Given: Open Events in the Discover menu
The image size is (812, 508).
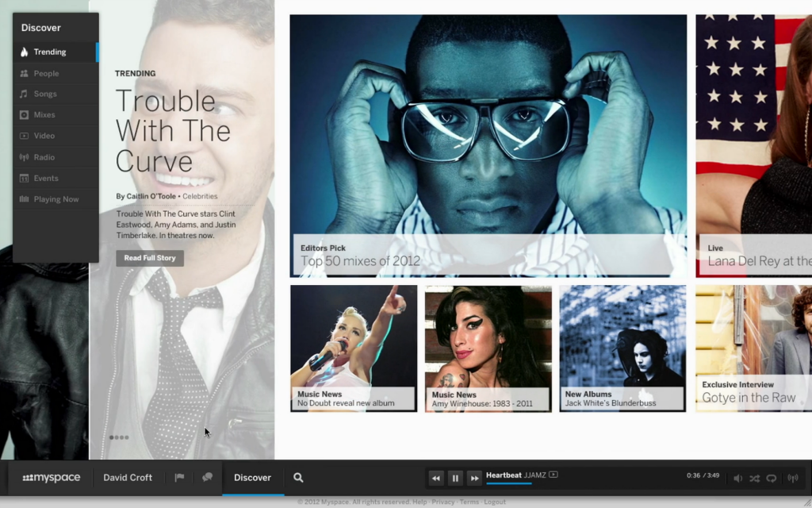Looking at the screenshot, I should pos(56,179).
